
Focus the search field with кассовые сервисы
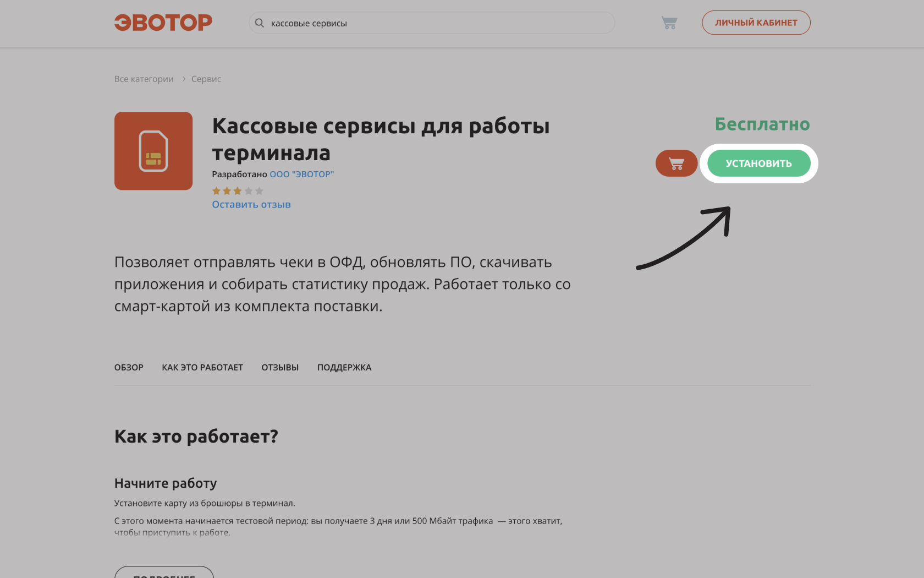(x=432, y=23)
